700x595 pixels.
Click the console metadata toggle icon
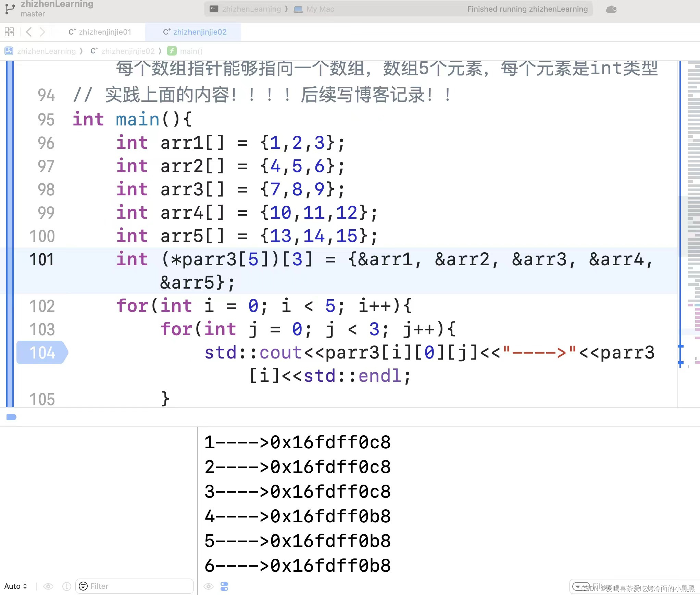pos(224,586)
